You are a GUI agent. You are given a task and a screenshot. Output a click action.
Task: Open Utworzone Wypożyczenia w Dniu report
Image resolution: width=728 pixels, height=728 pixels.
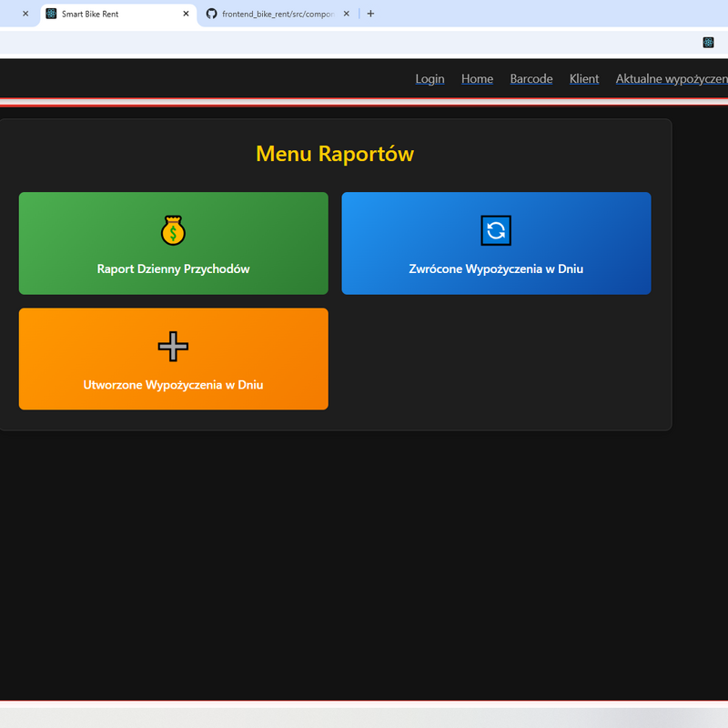tap(173, 384)
